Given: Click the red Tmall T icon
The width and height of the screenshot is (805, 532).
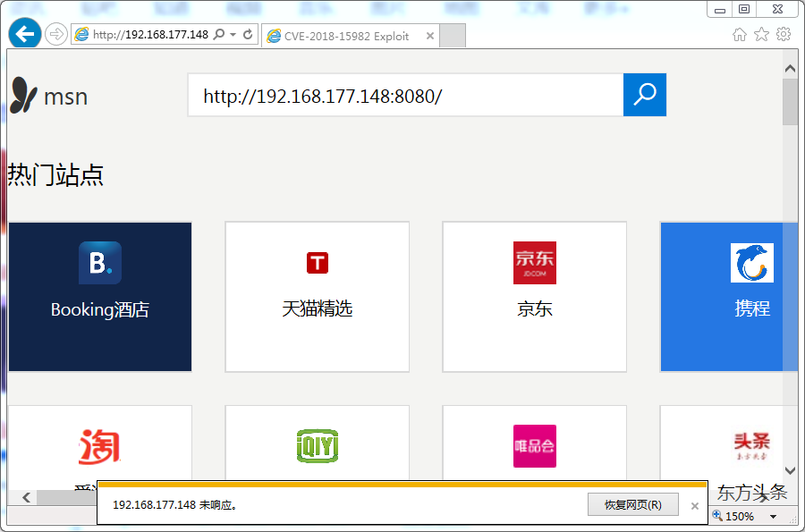Looking at the screenshot, I should 318,263.
